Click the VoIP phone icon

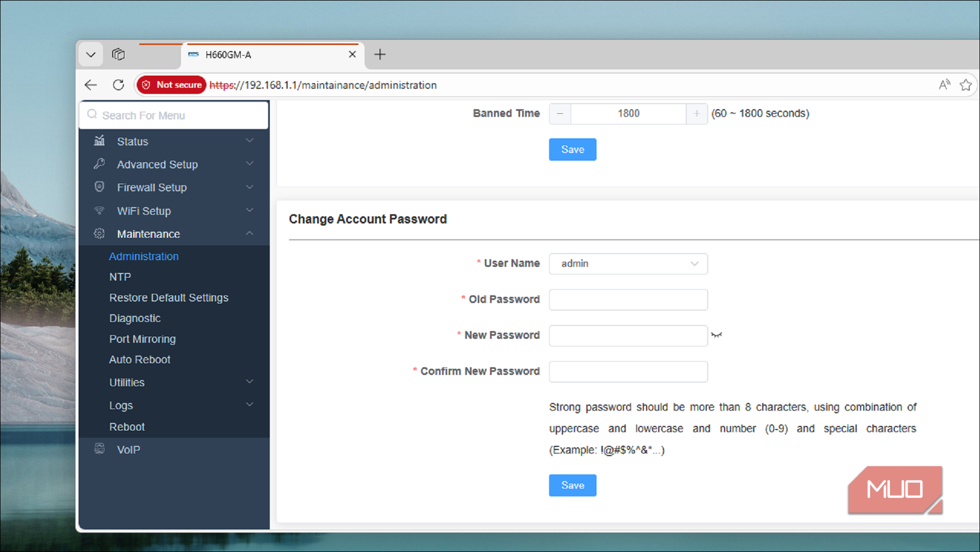[x=99, y=449]
